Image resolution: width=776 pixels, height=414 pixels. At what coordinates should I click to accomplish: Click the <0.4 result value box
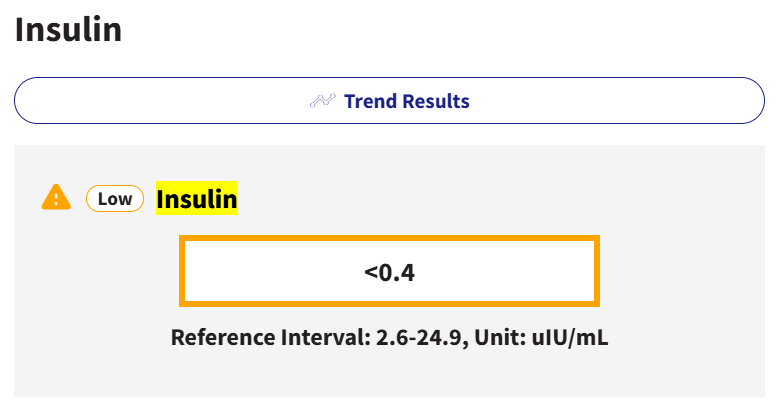tap(389, 271)
